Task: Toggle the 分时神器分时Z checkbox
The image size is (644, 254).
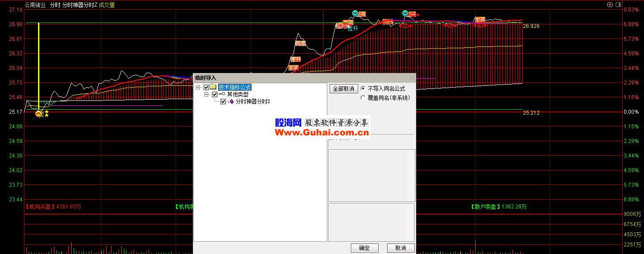Action: point(223,102)
